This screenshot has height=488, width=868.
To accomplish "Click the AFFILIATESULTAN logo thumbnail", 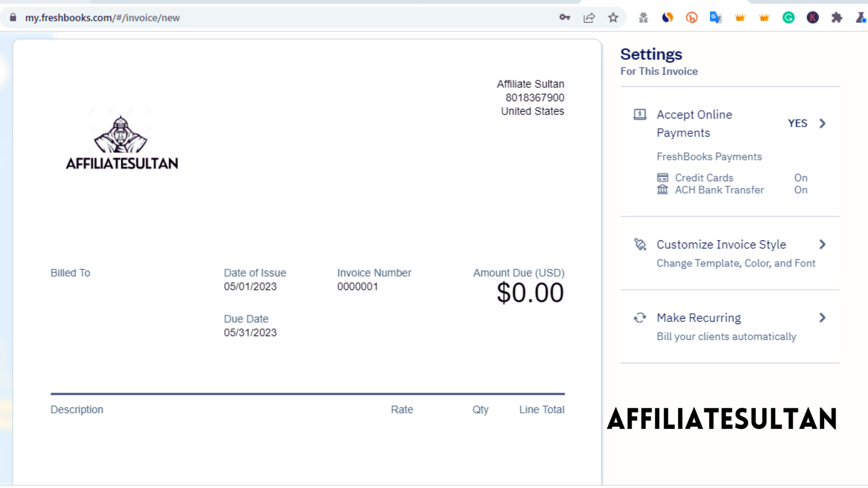I will [x=122, y=139].
